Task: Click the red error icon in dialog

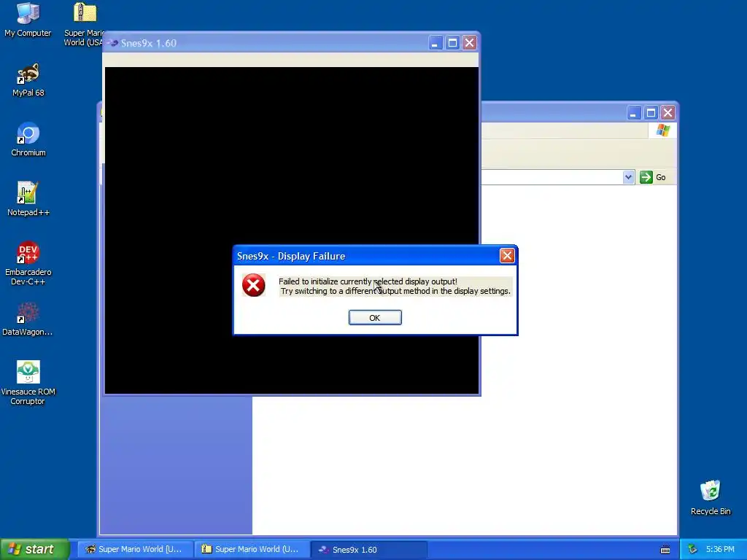Action: coord(253,285)
